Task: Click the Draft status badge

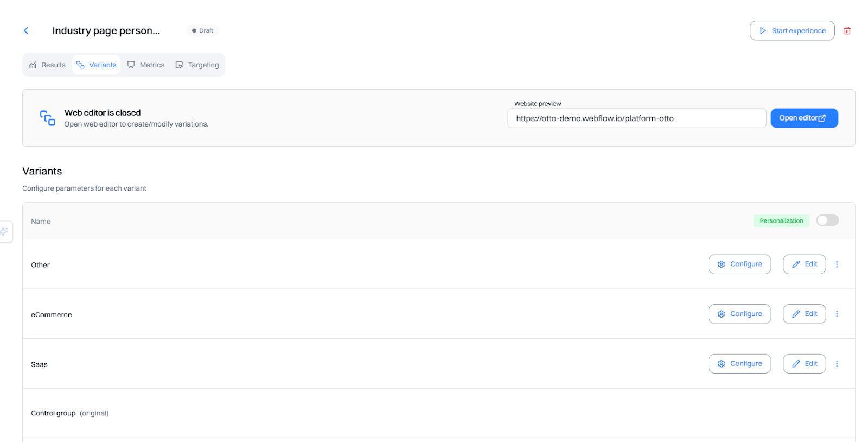Action: pos(203,31)
